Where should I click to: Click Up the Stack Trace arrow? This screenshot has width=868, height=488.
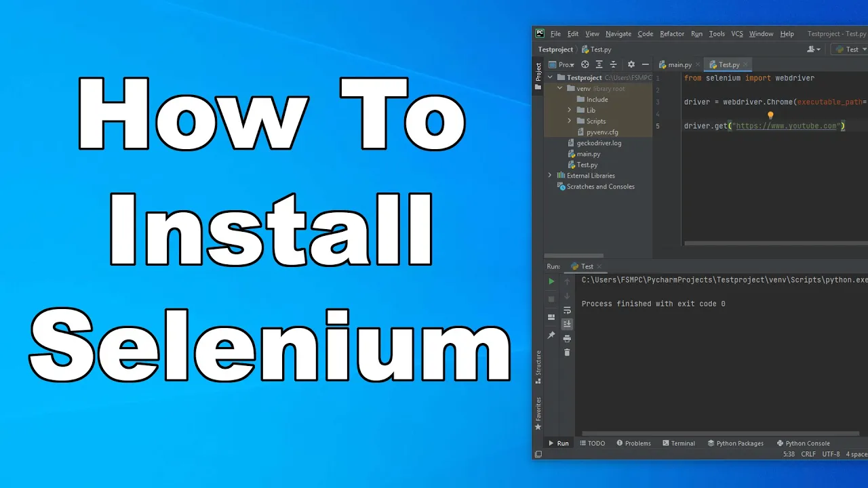tap(568, 281)
